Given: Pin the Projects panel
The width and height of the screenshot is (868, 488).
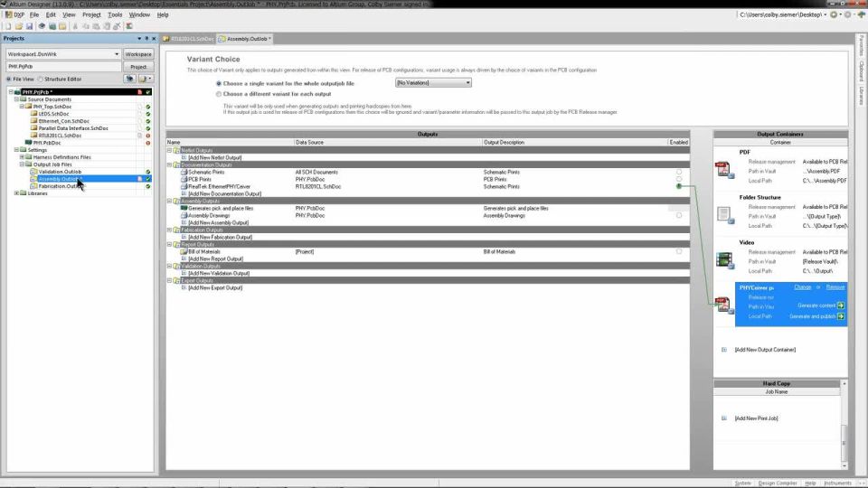Looking at the screenshot, I should (146, 39).
